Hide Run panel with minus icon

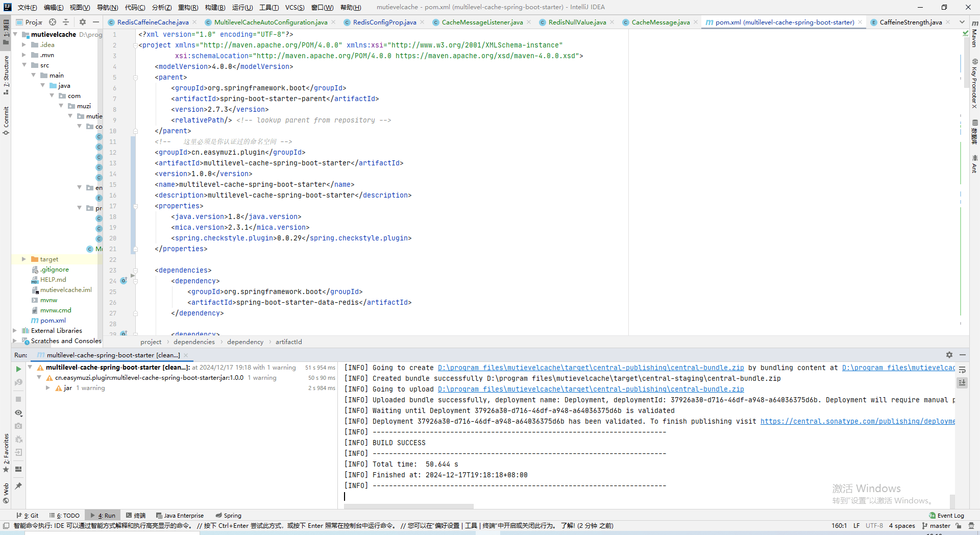click(963, 355)
